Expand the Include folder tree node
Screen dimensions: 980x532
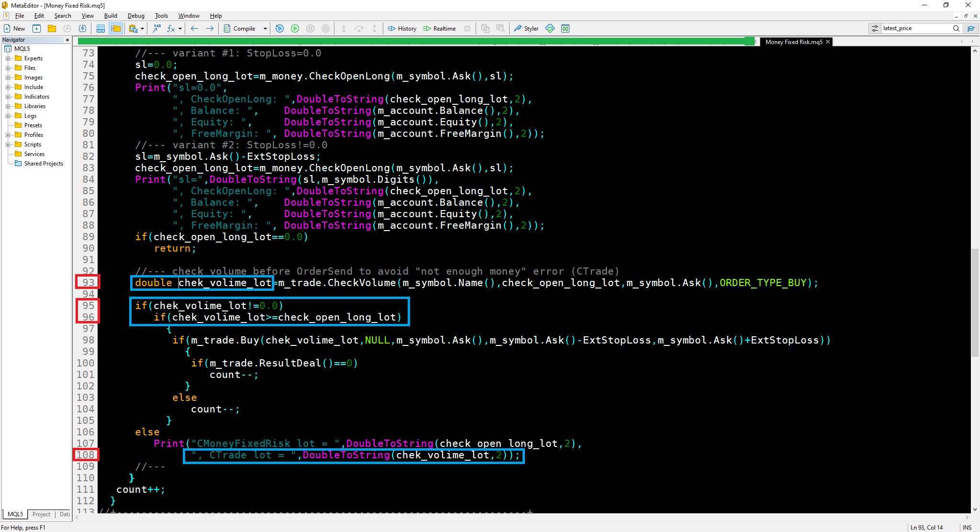pos(8,87)
